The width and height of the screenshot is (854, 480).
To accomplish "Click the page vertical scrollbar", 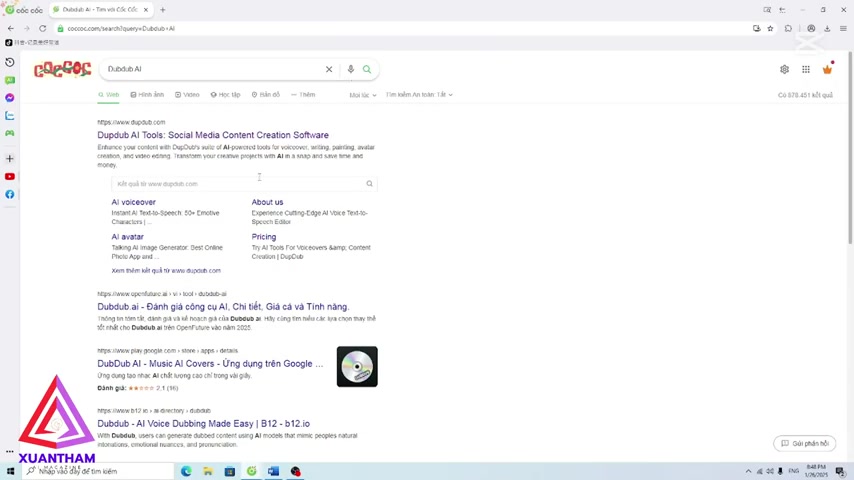I will [x=850, y=147].
